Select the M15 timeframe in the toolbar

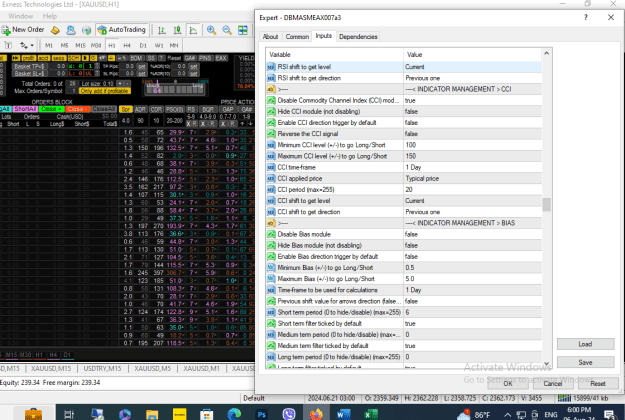click(x=81, y=45)
